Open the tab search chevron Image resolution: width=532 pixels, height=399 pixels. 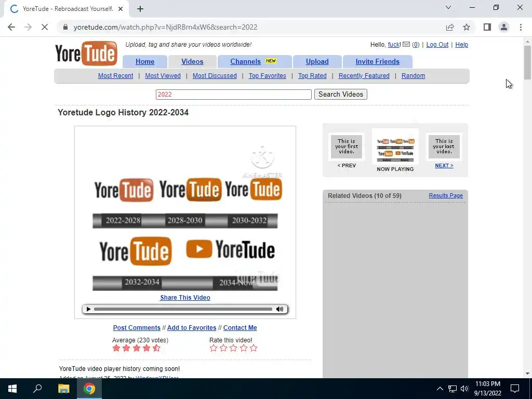tap(448, 7)
